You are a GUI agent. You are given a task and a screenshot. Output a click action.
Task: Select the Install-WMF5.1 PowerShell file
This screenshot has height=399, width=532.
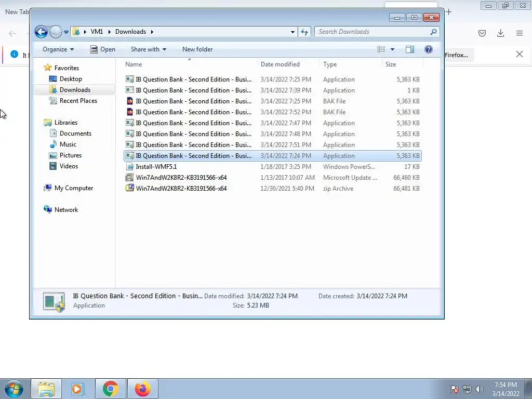pos(272,167)
